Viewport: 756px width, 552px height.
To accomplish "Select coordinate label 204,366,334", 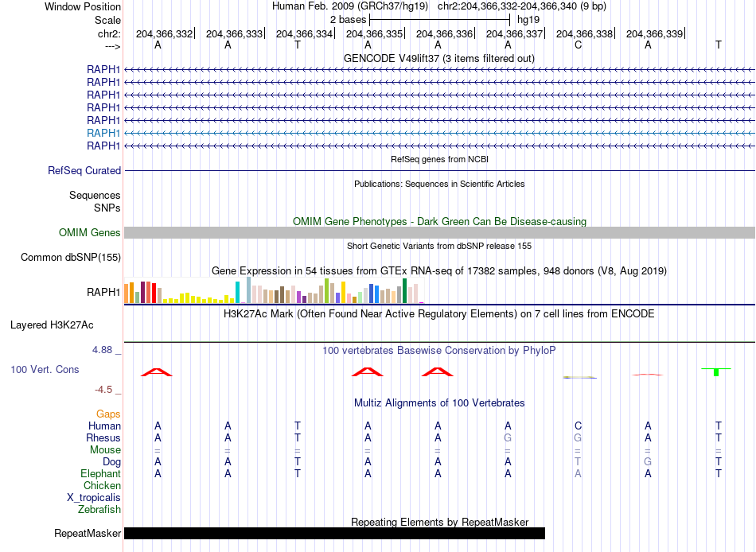I will 304,33.
